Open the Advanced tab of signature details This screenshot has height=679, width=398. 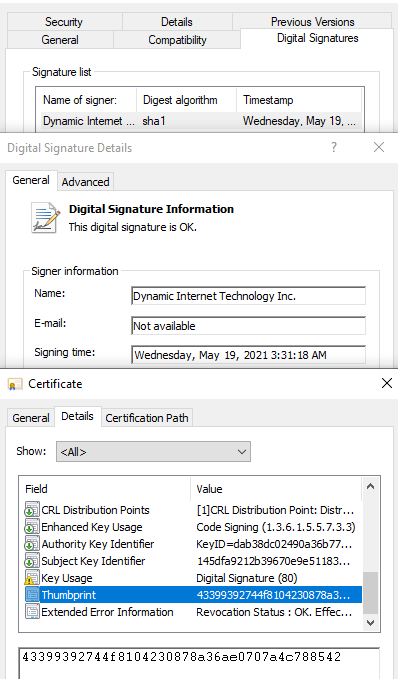point(85,182)
